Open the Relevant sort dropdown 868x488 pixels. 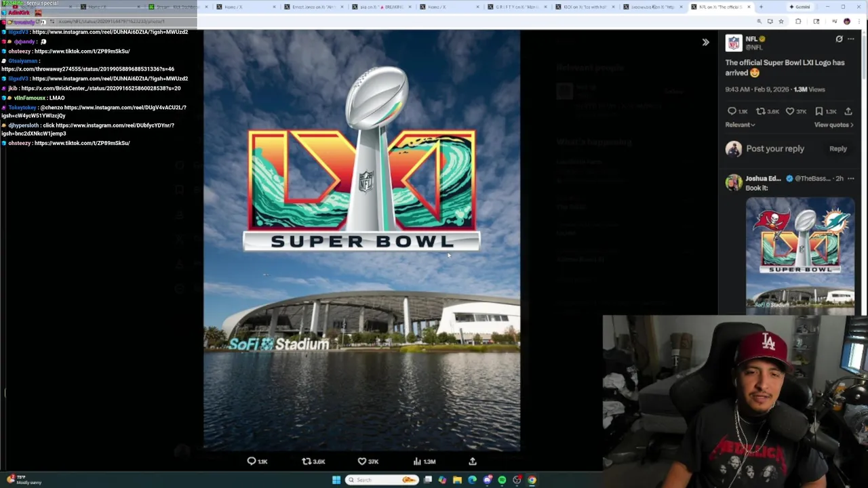[x=740, y=125]
